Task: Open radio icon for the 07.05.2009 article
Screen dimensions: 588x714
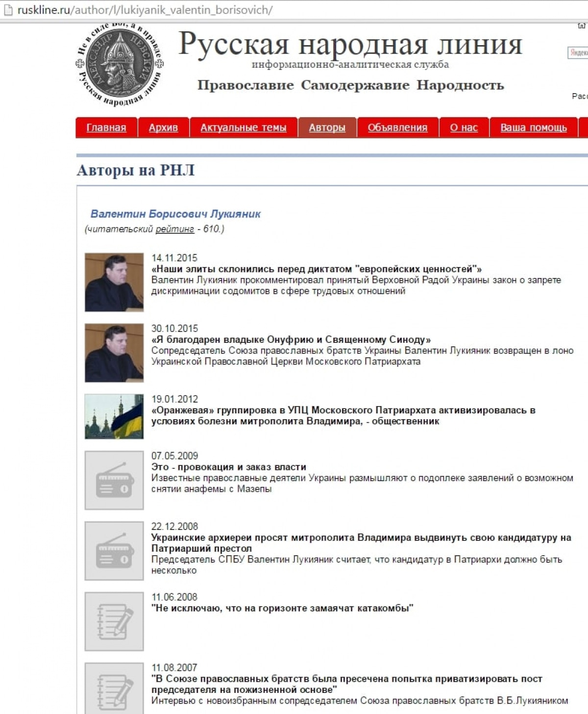Action: point(114,480)
